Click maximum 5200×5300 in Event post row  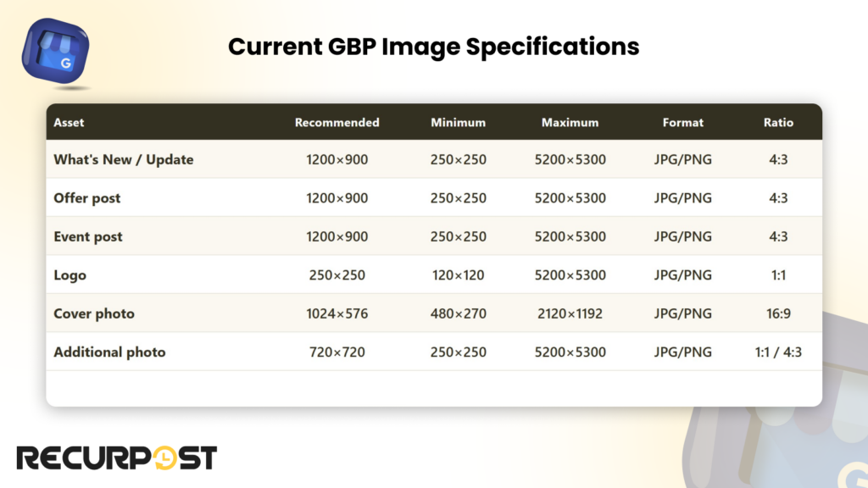tap(570, 236)
